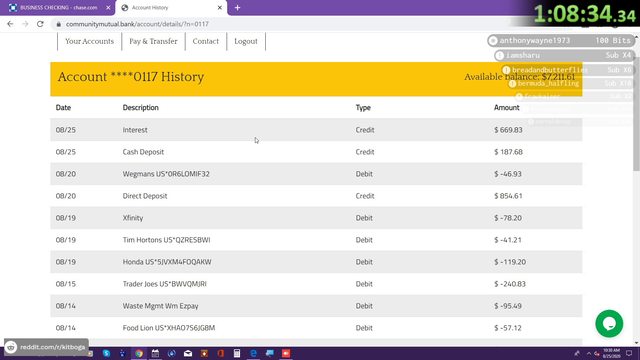View site info via the padlock icon

click(x=59, y=24)
